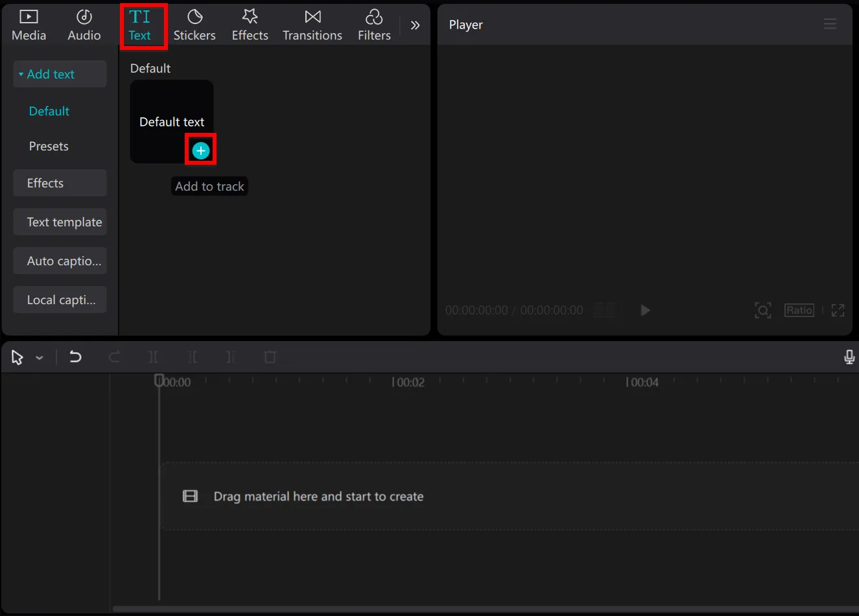The image size is (859, 616).
Task: Collapse the Add text section
Action: coord(60,74)
